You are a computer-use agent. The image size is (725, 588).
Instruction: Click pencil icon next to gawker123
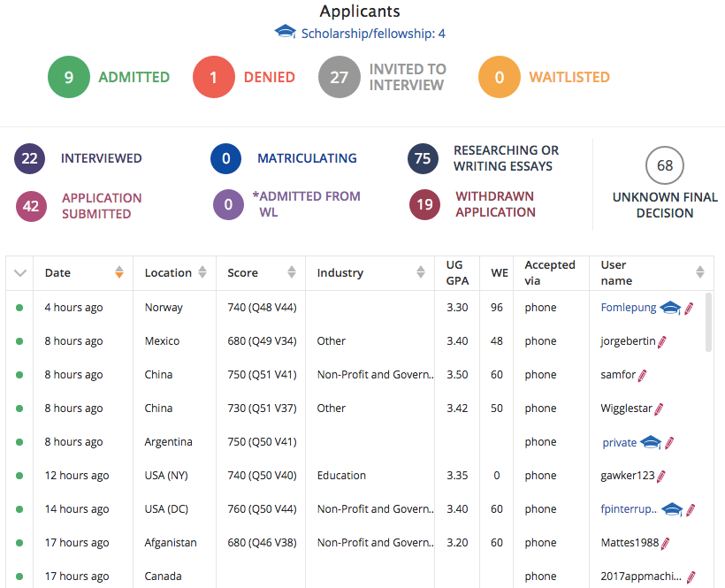click(661, 476)
